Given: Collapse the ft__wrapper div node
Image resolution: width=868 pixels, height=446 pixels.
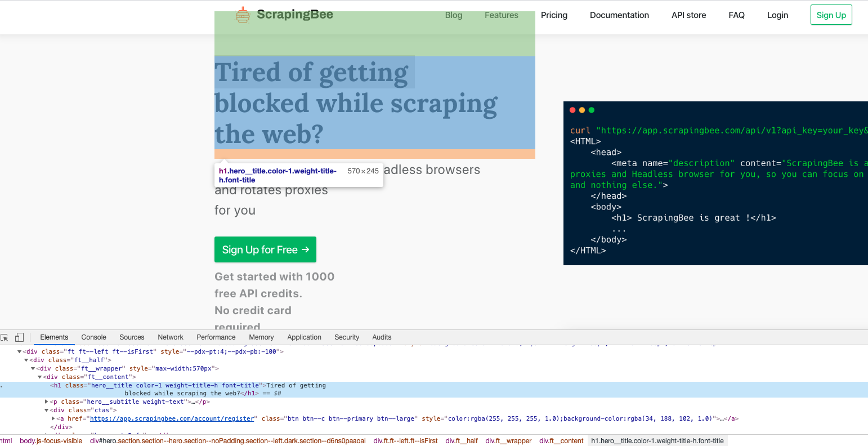Looking at the screenshot, I should click(32, 368).
